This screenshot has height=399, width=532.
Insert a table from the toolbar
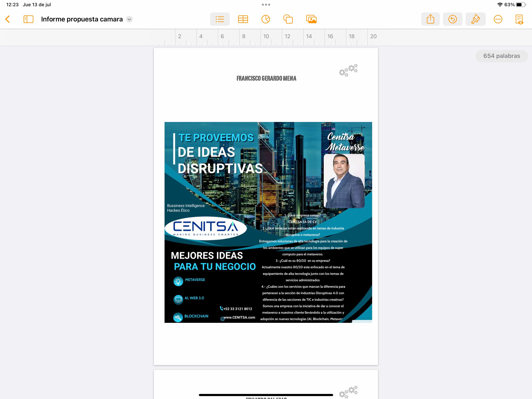click(x=243, y=19)
